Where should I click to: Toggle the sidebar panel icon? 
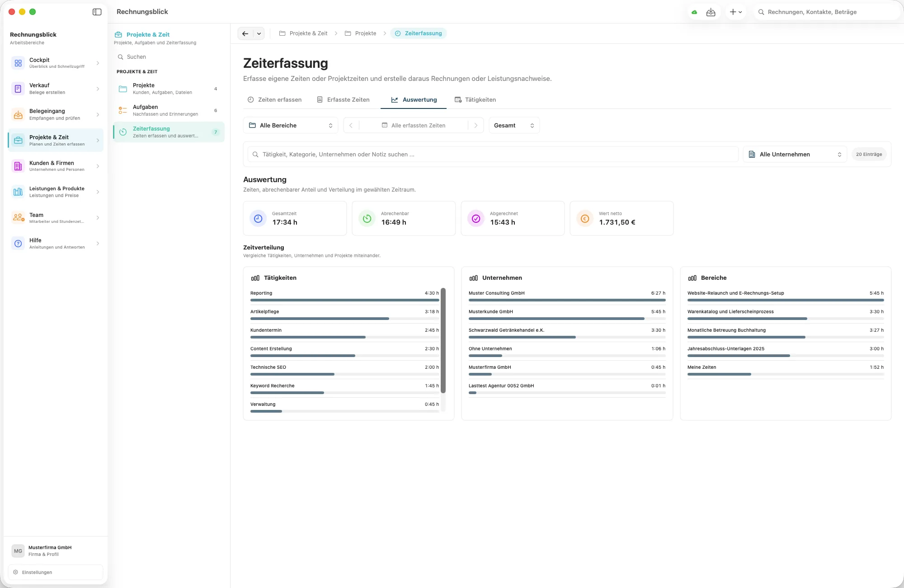pyautogui.click(x=97, y=12)
